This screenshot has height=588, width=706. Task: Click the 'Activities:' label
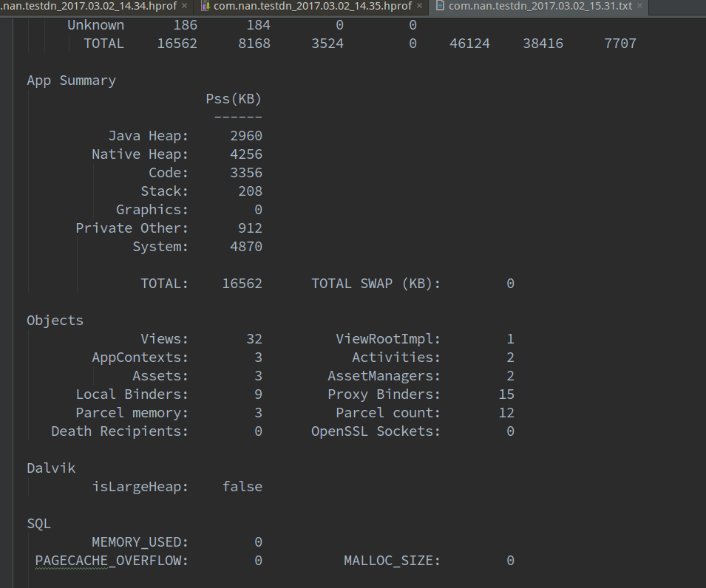(x=396, y=358)
